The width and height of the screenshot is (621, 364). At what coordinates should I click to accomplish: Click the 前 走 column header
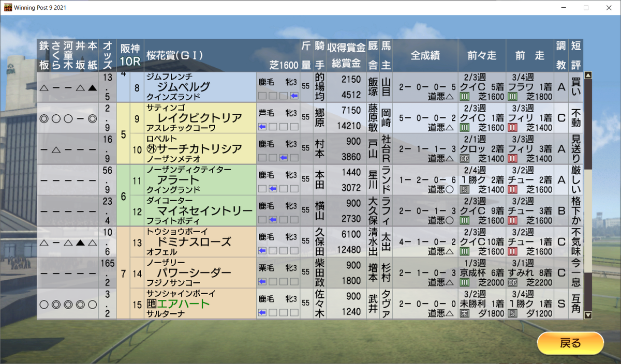click(x=530, y=55)
